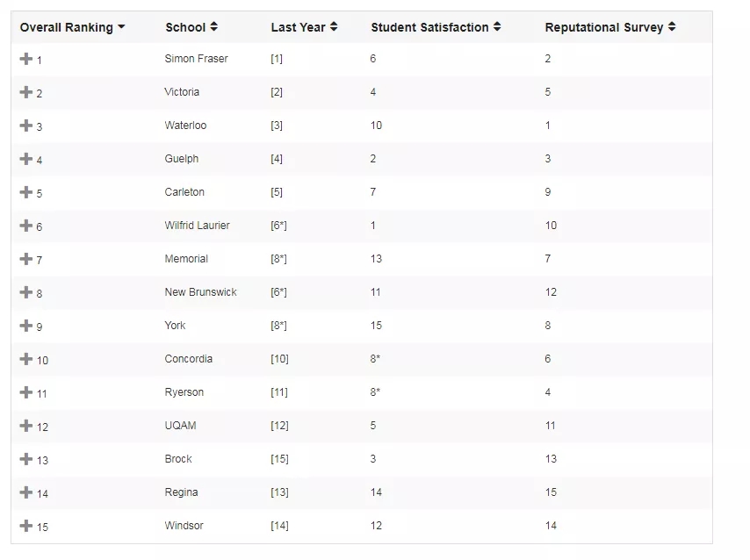The width and height of the screenshot is (750, 560).
Task: Sort by Student Satisfaction header
Action: 436,27
